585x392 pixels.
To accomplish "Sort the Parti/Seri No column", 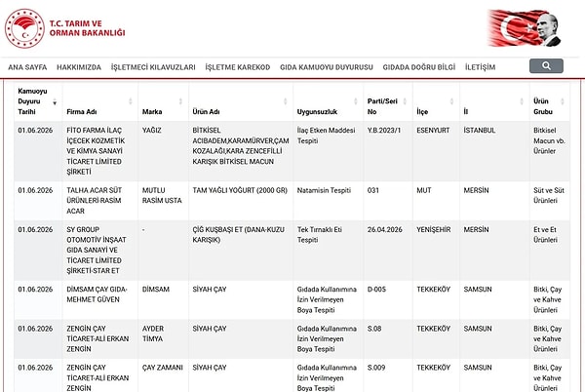I will (x=405, y=101).
